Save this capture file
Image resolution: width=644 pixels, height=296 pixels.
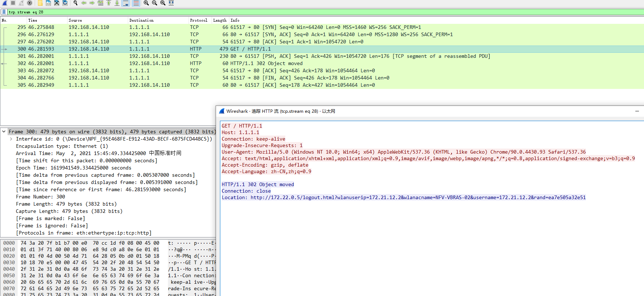(x=48, y=3)
